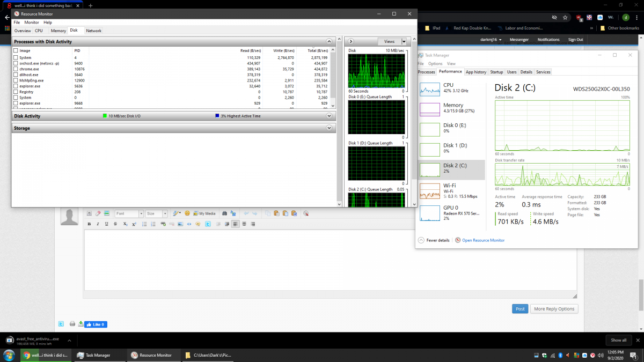
Task: Collapse the graphs pane arrow button
Action: point(350,41)
